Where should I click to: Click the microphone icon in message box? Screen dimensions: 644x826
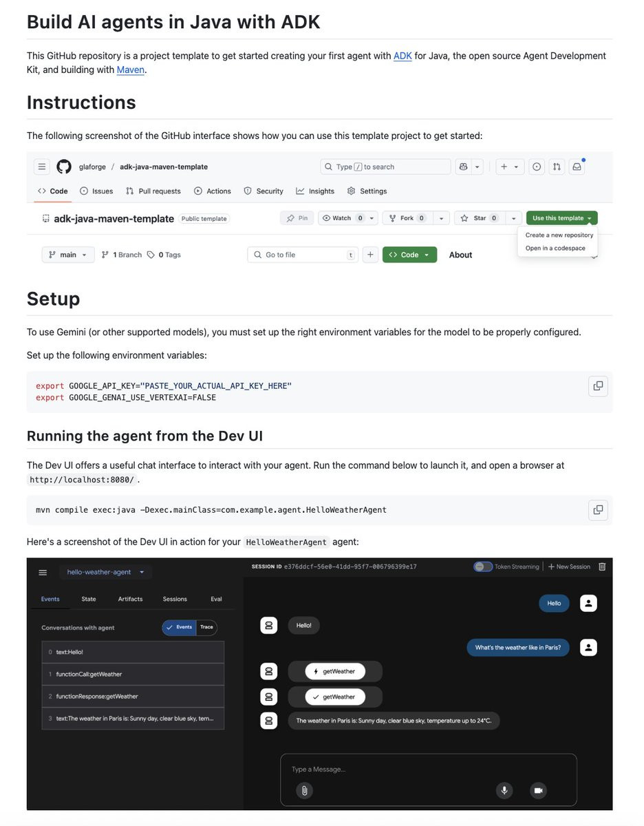coord(504,790)
